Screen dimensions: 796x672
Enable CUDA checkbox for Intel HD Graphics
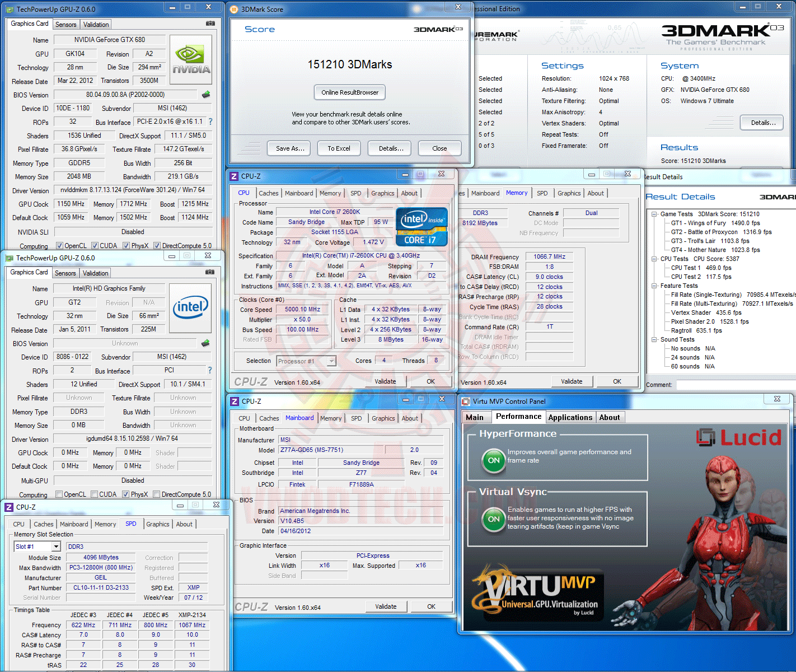(95, 494)
